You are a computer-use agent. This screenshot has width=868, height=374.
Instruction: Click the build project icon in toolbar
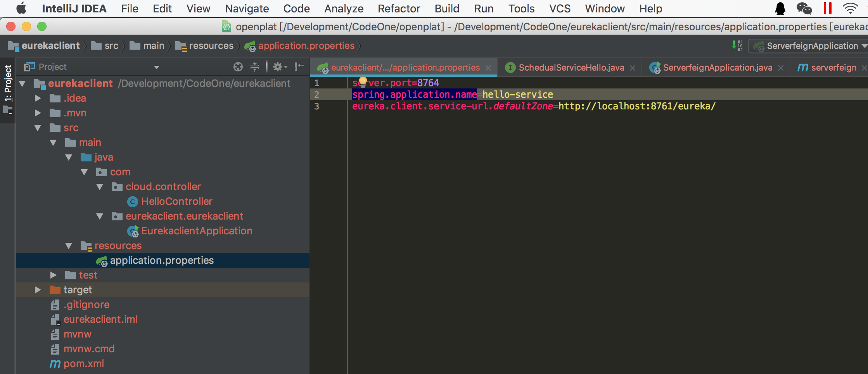pos(737,46)
